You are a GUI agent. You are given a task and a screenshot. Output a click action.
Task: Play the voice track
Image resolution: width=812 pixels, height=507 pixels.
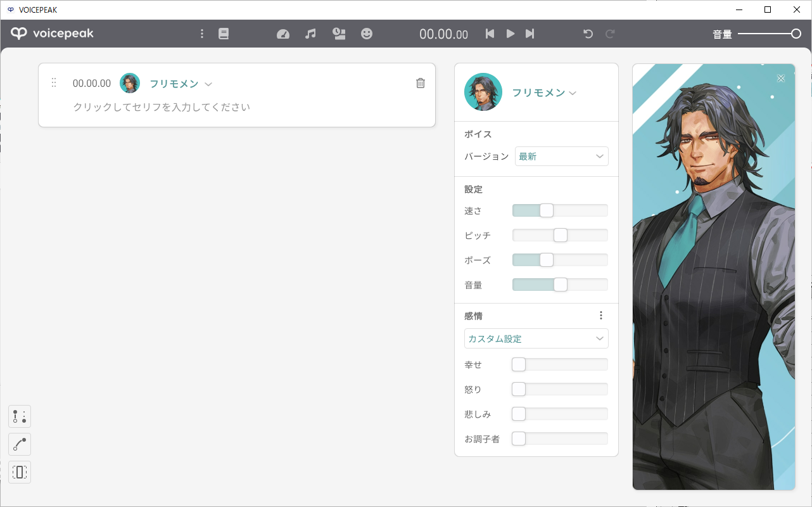pyautogui.click(x=511, y=34)
